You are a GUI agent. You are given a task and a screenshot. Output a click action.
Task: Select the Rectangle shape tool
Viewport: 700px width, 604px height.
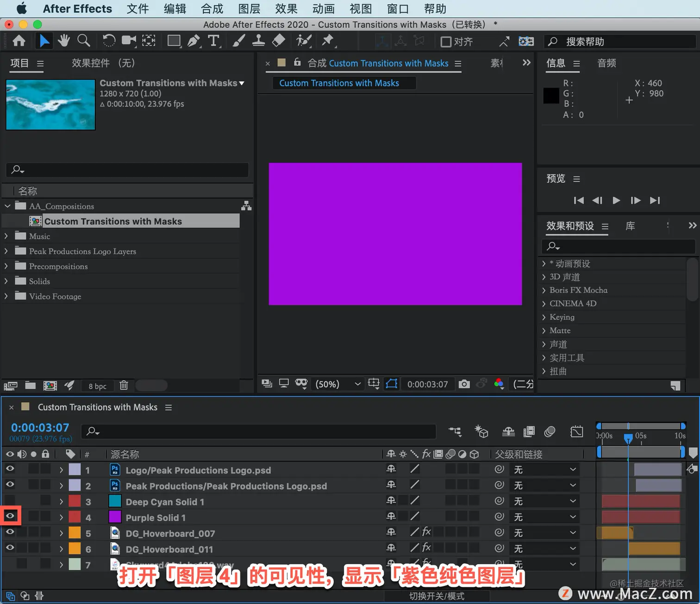174,41
